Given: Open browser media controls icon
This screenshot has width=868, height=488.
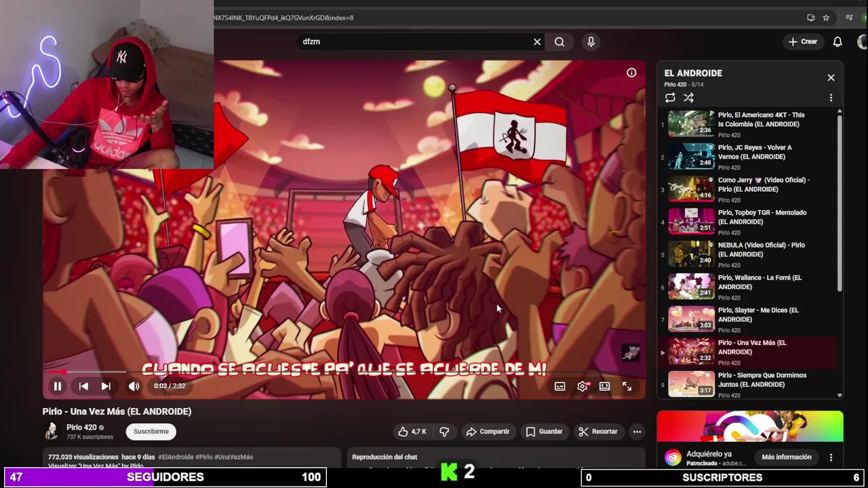Looking at the screenshot, I should [x=849, y=18].
